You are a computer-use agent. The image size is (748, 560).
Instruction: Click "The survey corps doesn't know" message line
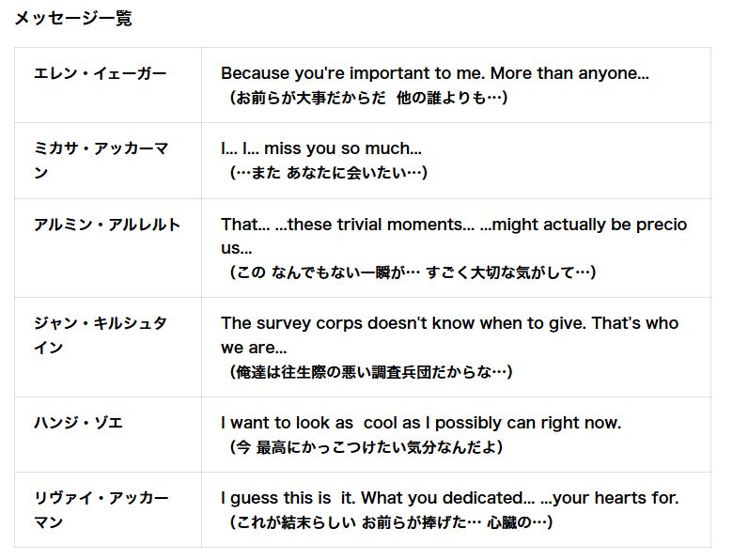pos(449,323)
